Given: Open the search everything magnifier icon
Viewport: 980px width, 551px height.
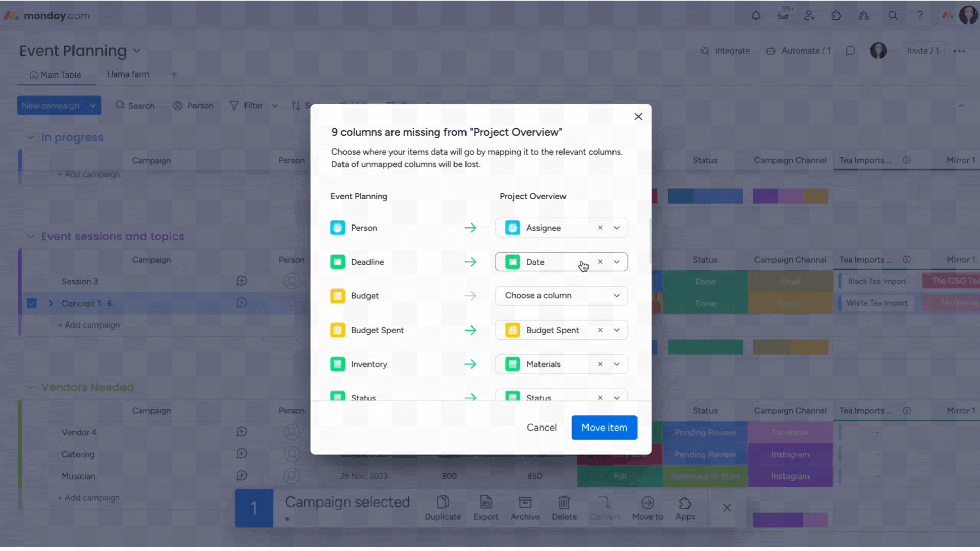Looking at the screenshot, I should tap(893, 15).
